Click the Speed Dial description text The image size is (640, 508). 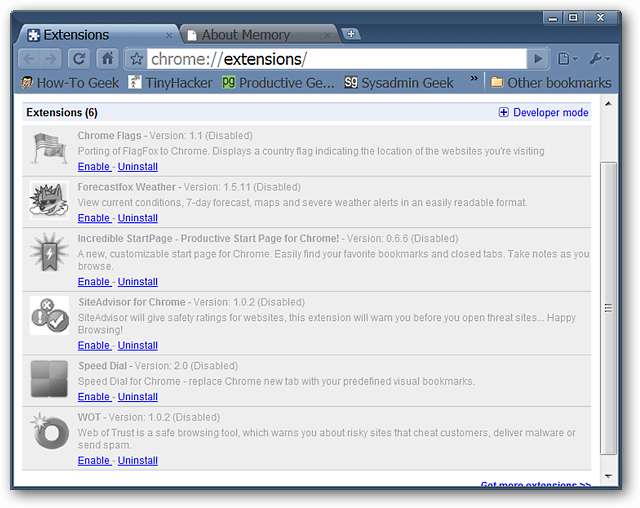point(276,382)
